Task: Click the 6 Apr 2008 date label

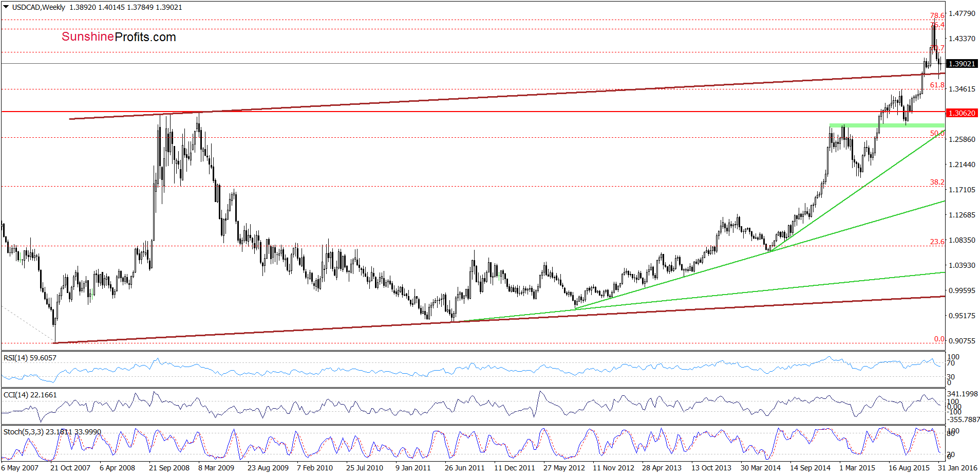Action: [x=118, y=468]
